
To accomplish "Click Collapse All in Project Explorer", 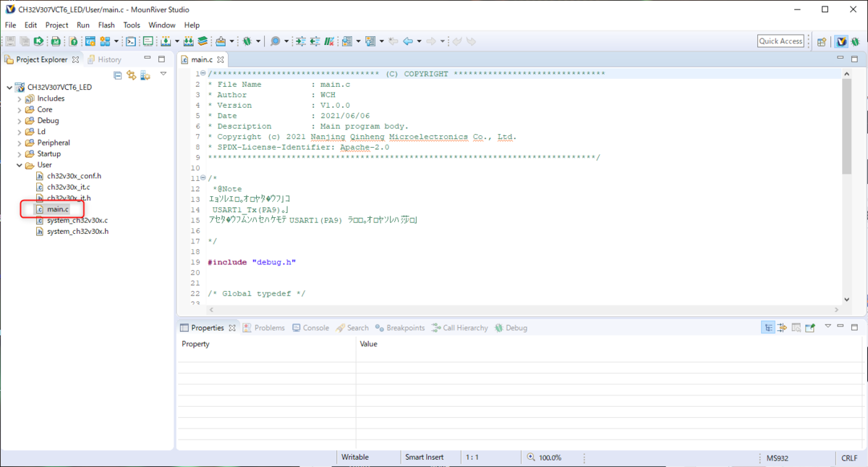I will (117, 75).
